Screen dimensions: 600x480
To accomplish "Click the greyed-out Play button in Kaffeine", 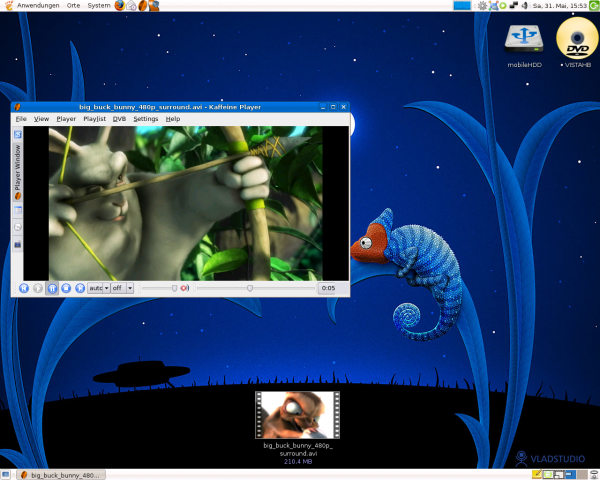I will pos(38,288).
